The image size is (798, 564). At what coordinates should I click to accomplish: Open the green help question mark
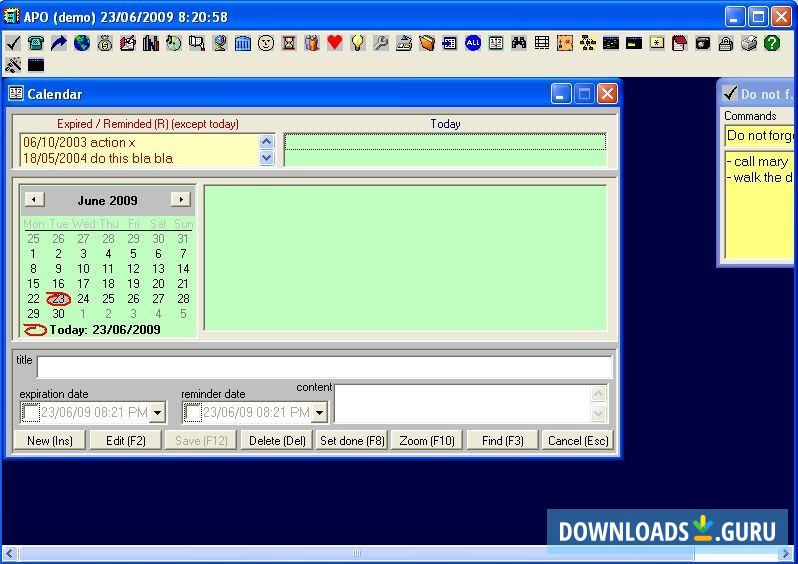tap(772, 43)
